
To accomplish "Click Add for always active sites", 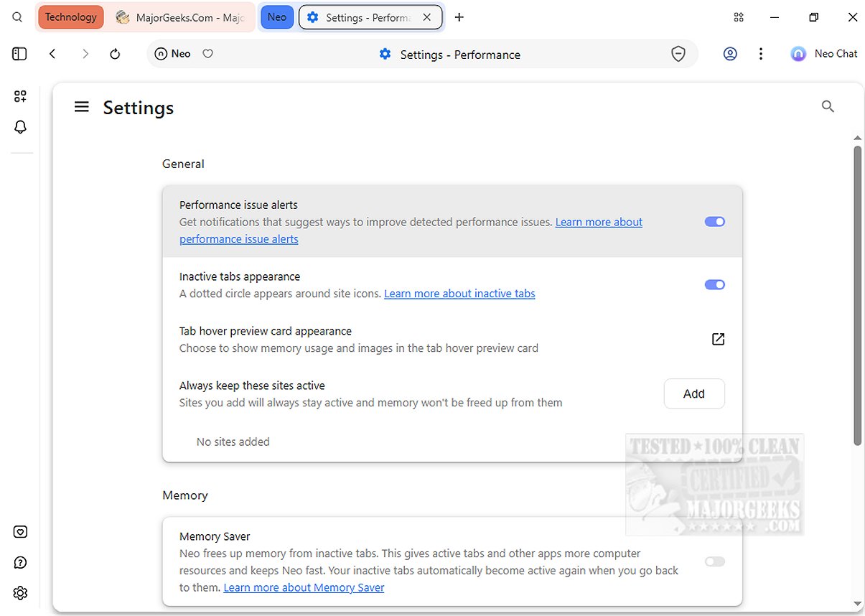I will (693, 393).
